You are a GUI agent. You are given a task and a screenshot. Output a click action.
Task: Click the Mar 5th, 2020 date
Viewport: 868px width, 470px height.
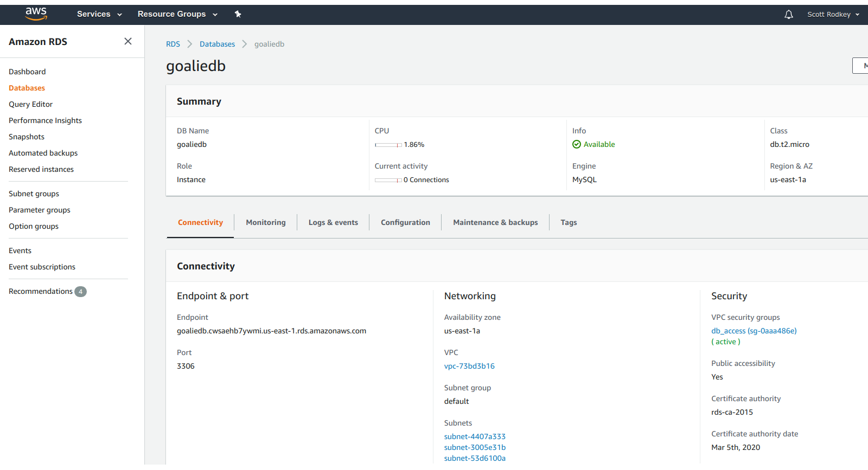pos(736,447)
